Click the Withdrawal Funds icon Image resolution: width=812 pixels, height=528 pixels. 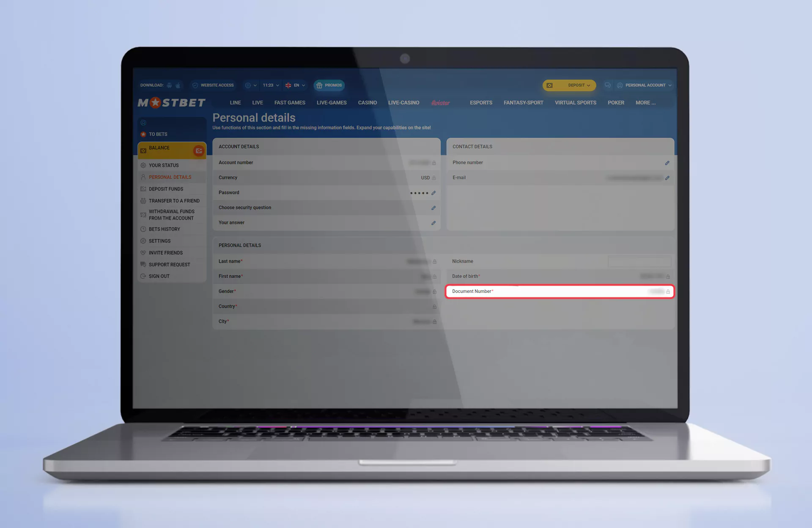[144, 214]
